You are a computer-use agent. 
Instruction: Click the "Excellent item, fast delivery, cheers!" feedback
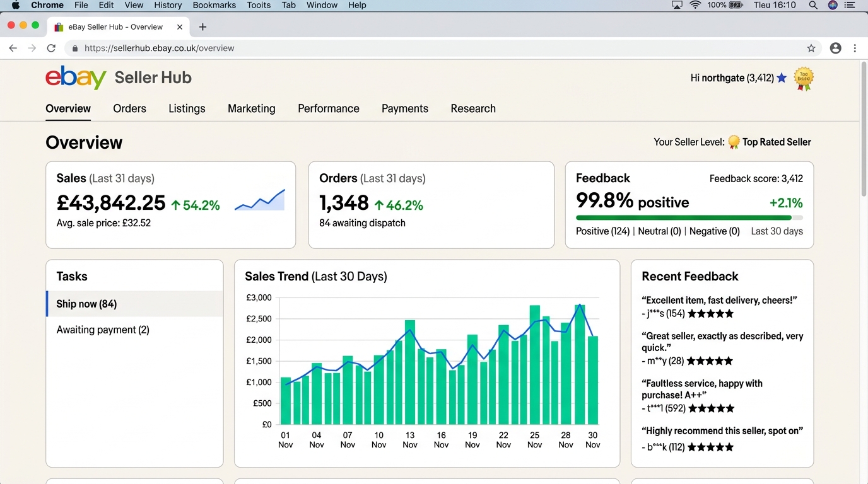click(720, 300)
